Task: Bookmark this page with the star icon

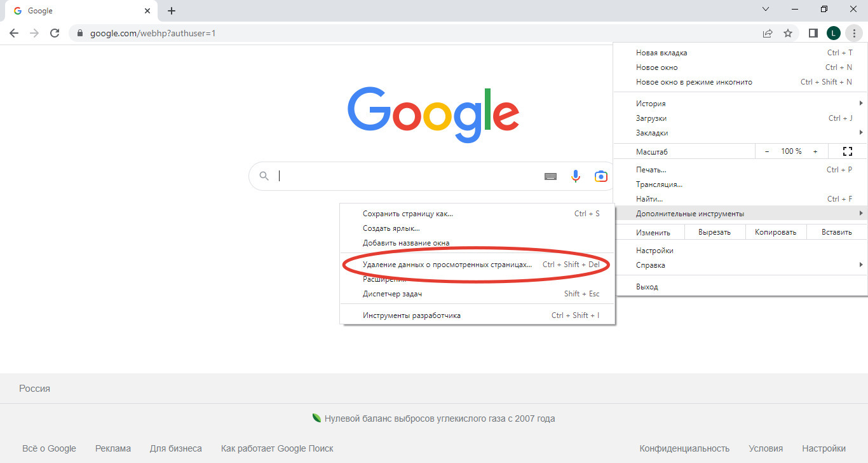Action: [x=788, y=33]
